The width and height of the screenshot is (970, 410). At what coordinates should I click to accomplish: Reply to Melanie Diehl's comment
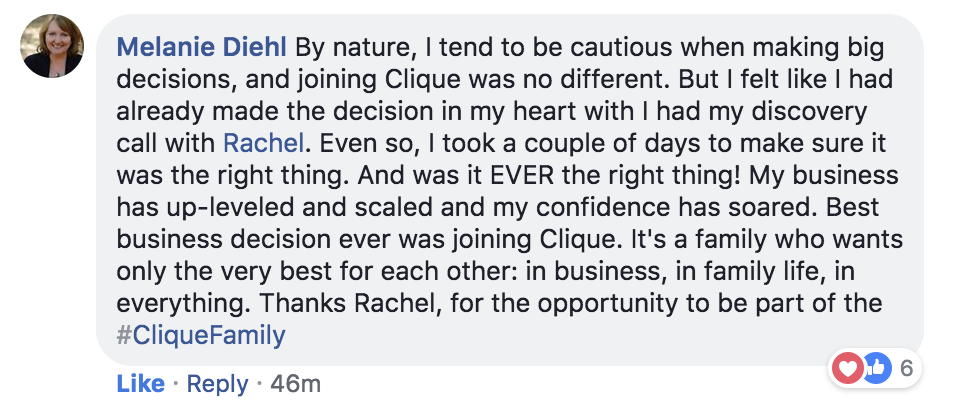point(217,384)
